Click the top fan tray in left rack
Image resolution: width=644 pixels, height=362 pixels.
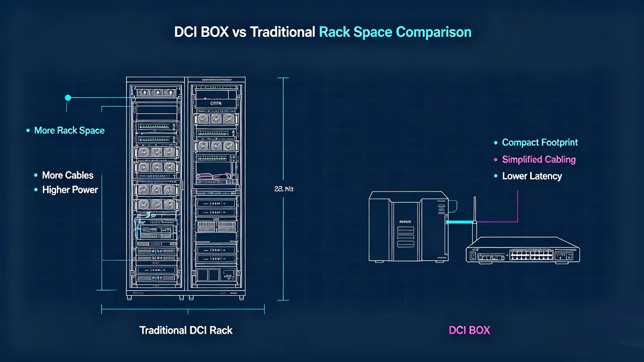click(x=157, y=92)
